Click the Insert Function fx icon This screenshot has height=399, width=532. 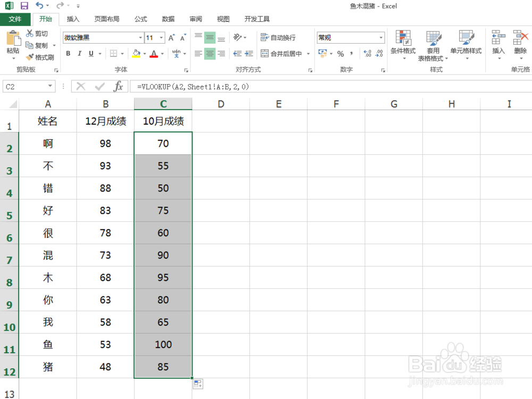(118, 87)
